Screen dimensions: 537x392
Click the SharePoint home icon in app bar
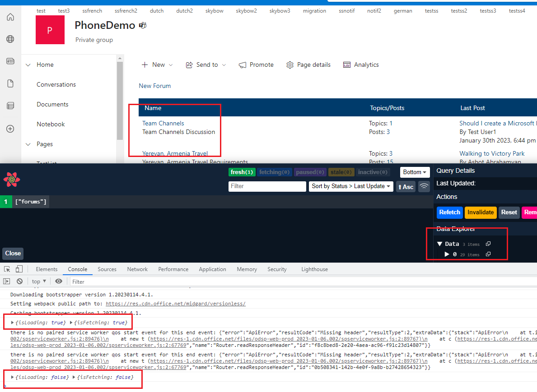pyautogui.click(x=10, y=17)
